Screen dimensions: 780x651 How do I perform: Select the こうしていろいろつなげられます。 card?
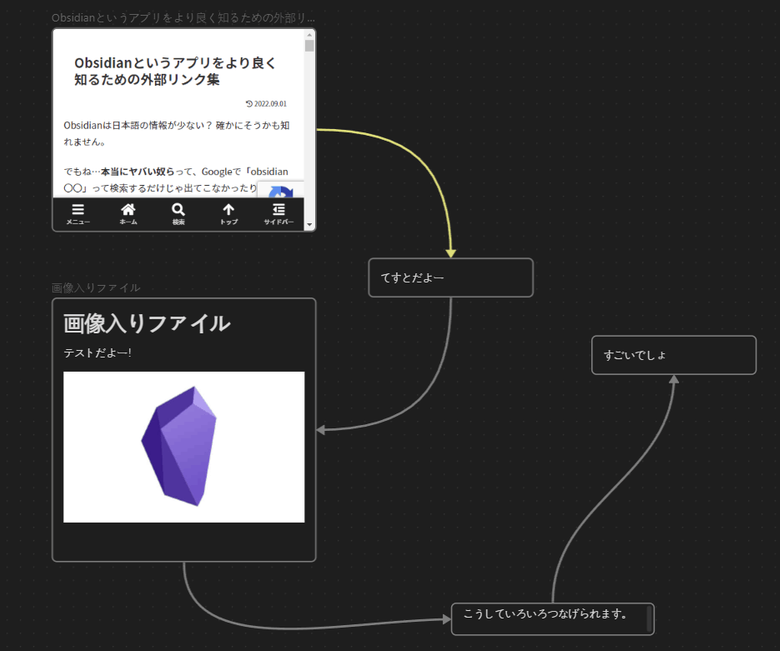click(553, 619)
